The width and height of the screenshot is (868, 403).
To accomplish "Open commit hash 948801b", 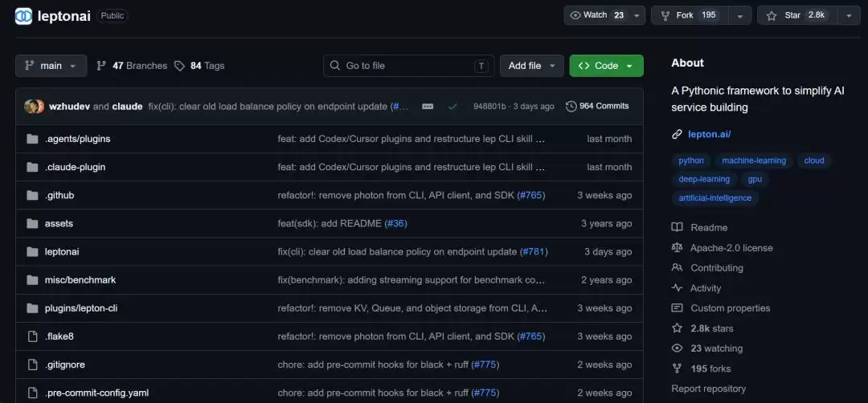I will 489,106.
